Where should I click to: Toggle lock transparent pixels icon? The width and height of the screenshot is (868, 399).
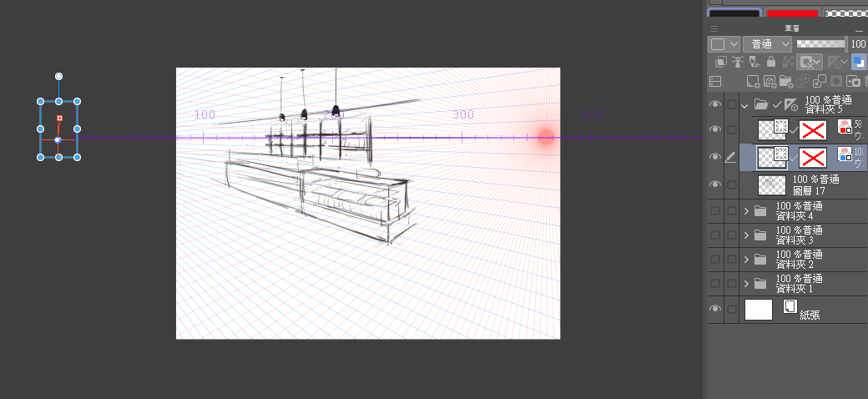point(787,62)
